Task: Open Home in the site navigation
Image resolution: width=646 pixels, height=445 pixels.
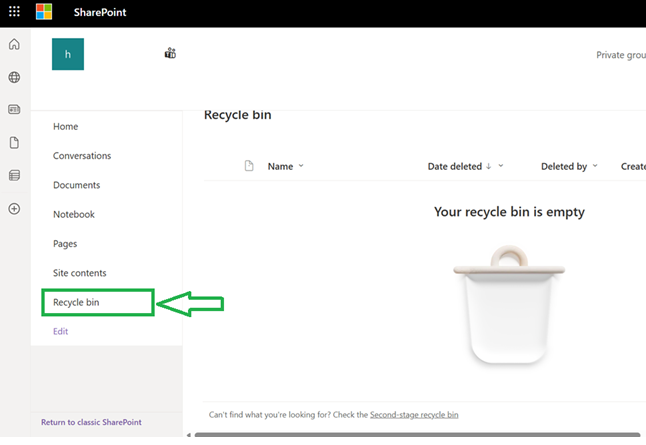Action: [x=66, y=126]
